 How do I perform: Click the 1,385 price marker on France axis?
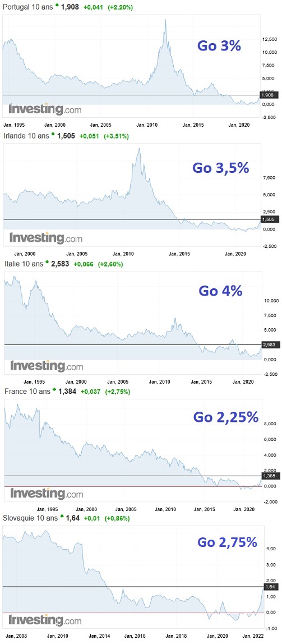pyautogui.click(x=269, y=476)
